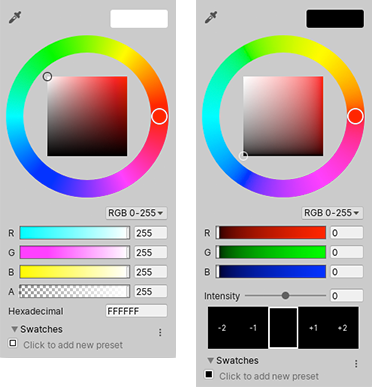Viewport: 372px width, 387px height.
Task: Collapse Swatches section in left picker
Action: click(x=14, y=329)
